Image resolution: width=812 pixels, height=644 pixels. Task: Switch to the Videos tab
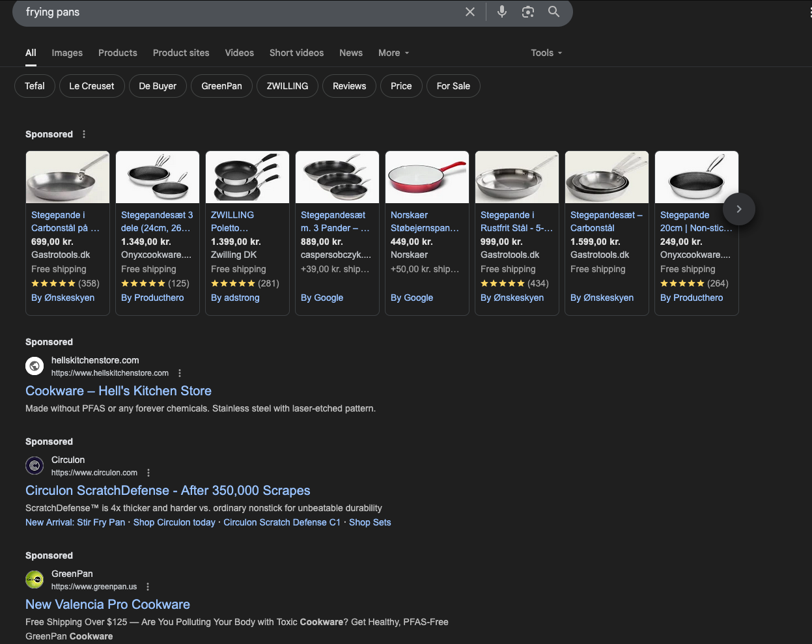(240, 53)
